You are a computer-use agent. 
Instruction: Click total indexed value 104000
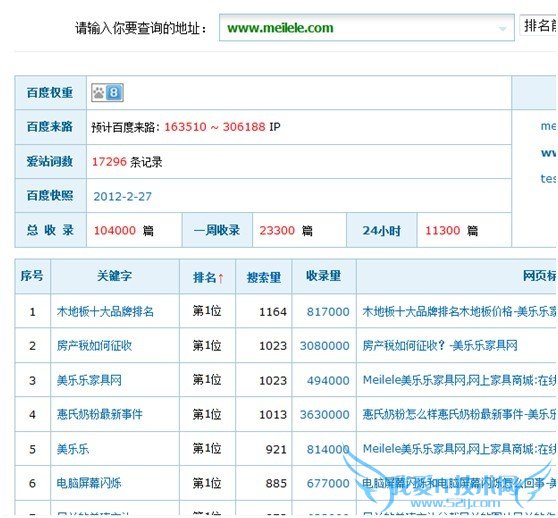pos(115,231)
